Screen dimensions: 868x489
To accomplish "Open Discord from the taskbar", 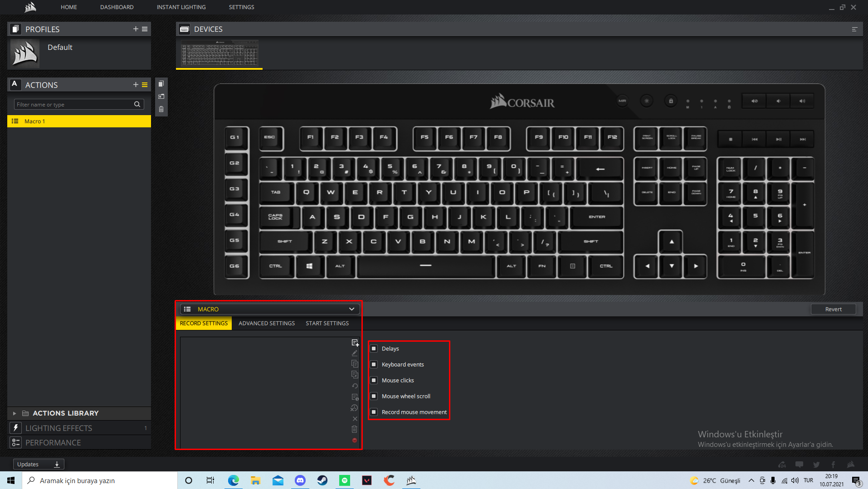I will tap(300, 480).
